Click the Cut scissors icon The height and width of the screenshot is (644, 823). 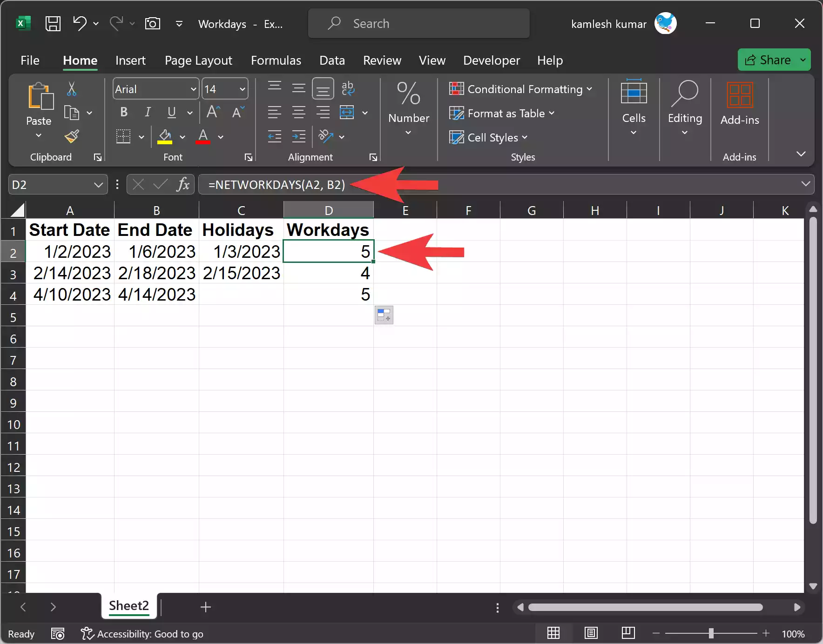pyautogui.click(x=71, y=88)
